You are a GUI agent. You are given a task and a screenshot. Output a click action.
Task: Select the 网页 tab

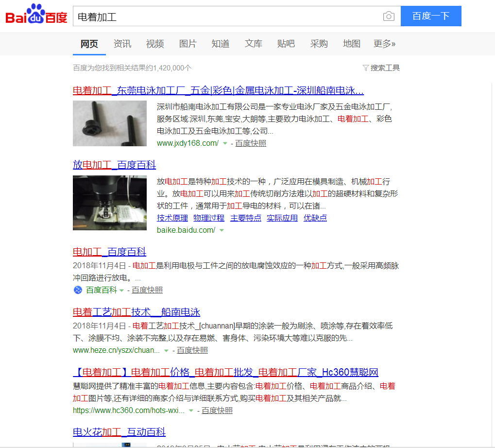click(89, 44)
